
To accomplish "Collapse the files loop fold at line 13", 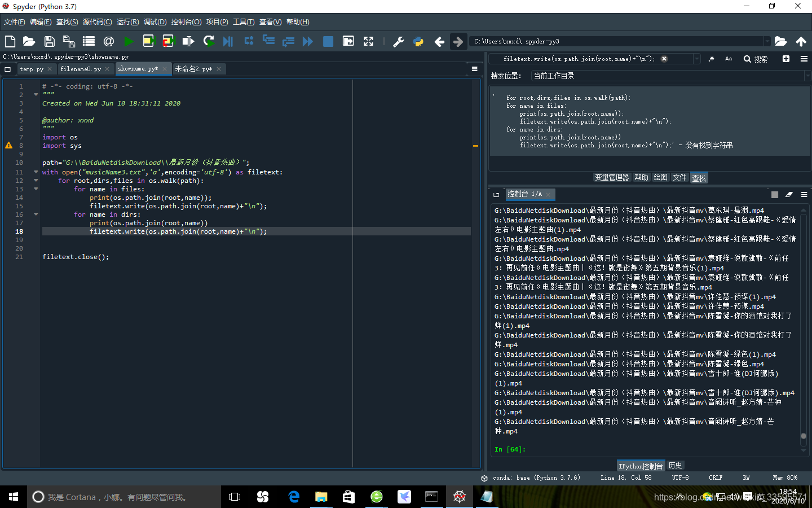I will 36,189.
